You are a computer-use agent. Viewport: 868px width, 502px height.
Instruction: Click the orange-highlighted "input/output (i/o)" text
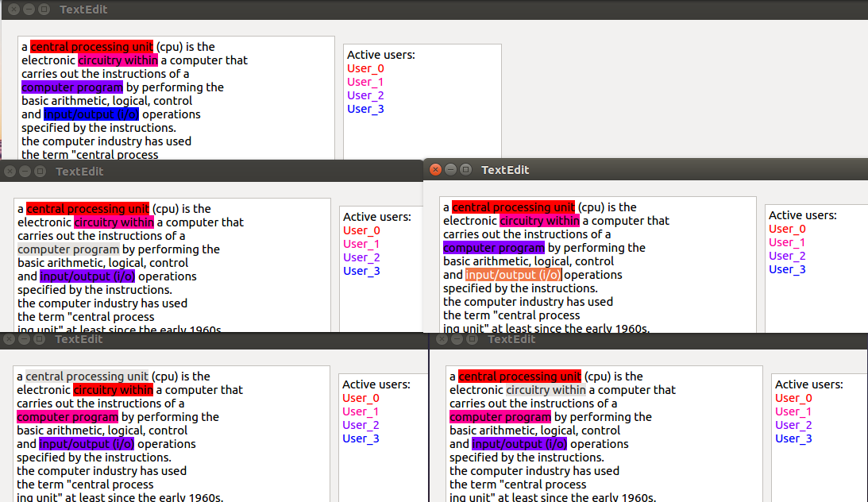pos(513,275)
